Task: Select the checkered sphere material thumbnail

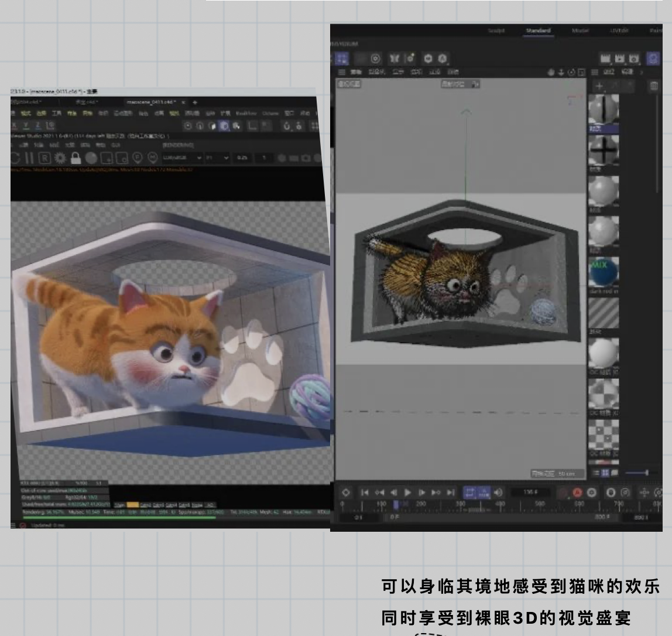Action: click(603, 394)
